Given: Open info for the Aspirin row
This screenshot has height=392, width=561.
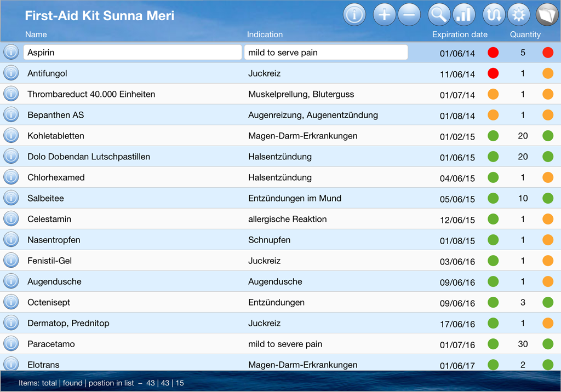Looking at the screenshot, I should pyautogui.click(x=11, y=52).
